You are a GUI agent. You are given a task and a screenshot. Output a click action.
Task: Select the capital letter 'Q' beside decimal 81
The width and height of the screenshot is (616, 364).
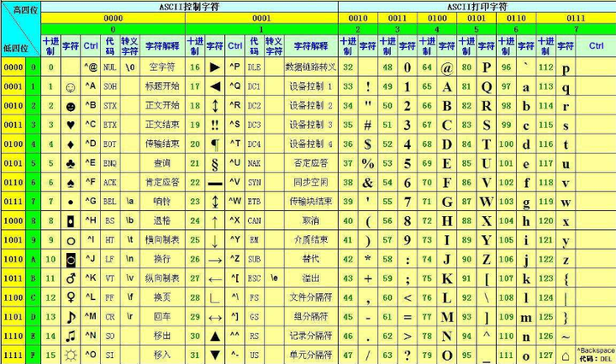coord(486,87)
